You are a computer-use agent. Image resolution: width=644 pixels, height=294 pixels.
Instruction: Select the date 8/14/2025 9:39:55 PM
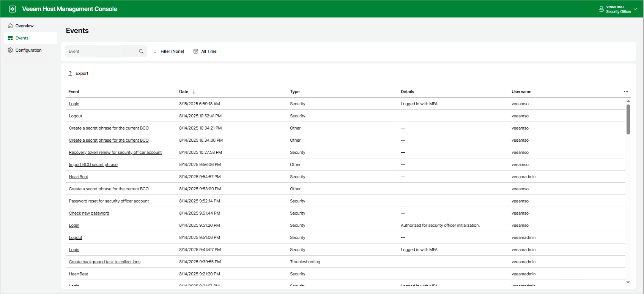tap(200, 262)
